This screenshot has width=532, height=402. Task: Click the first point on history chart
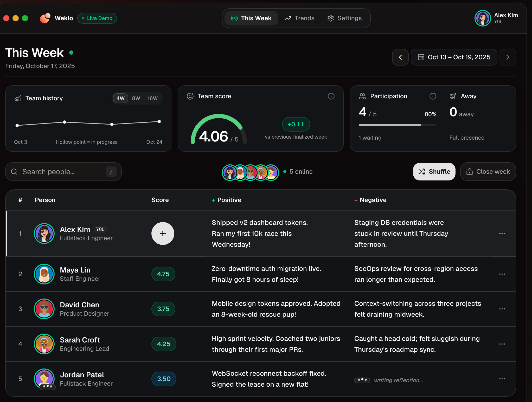pos(17,125)
